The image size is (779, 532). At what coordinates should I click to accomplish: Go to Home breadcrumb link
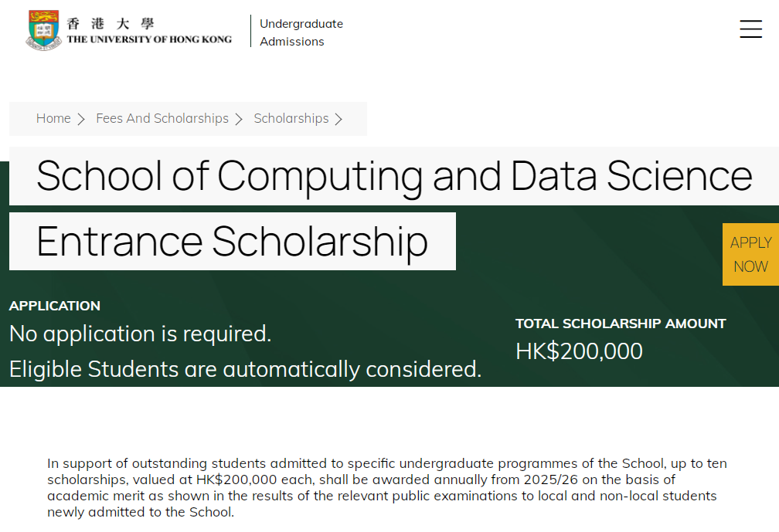(x=53, y=119)
